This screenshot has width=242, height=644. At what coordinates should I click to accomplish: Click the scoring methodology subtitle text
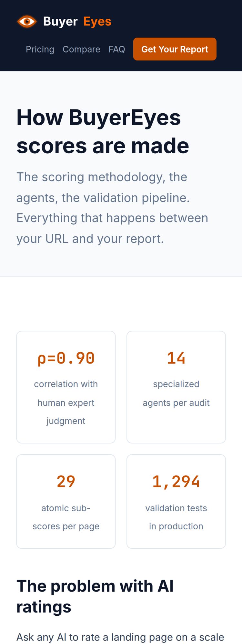[x=112, y=208]
